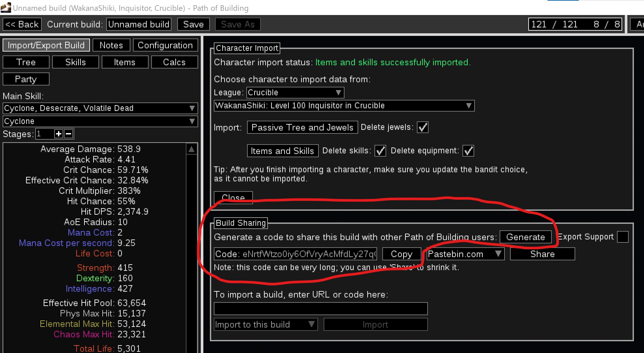Copy the generated build code
Screen dimensions: 644x353
tap(402, 254)
